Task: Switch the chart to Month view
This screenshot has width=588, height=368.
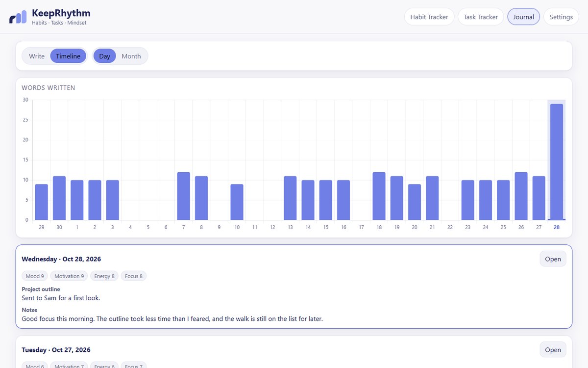Action: pyautogui.click(x=131, y=56)
